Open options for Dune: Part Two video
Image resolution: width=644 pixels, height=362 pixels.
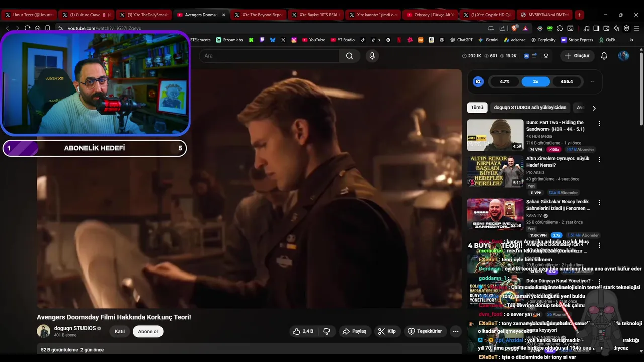pyautogui.click(x=599, y=123)
